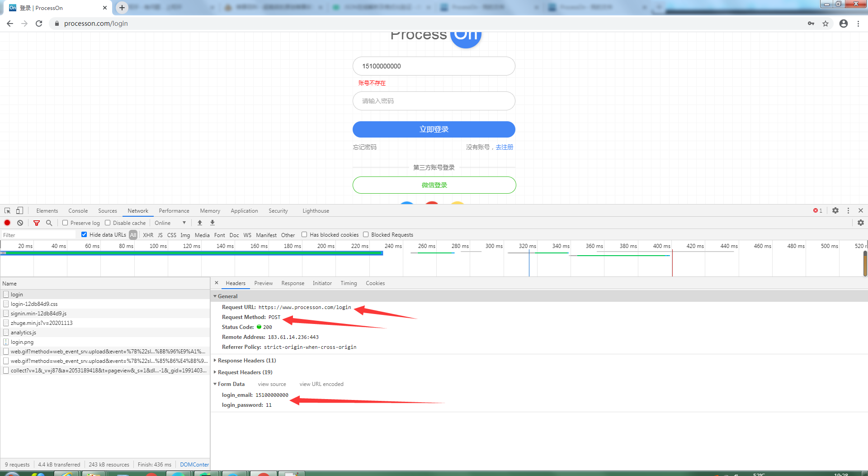
Task: Open Chrome three-dot menu
Action: click(858, 24)
